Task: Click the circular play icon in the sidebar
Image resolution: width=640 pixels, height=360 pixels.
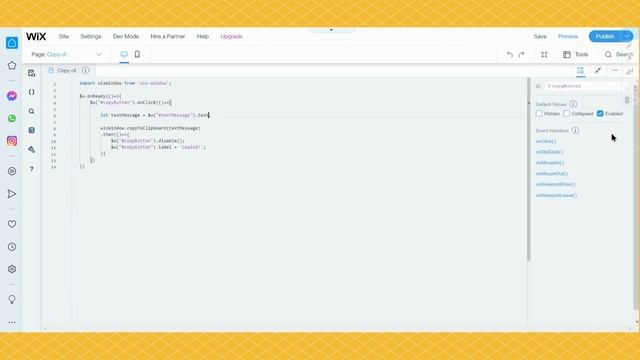Action: click(12, 171)
